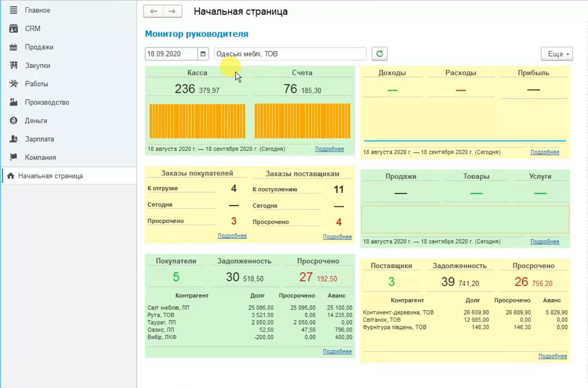Select the Світ меблів, ПП row
The width and height of the screenshot is (588, 388).
250,308
